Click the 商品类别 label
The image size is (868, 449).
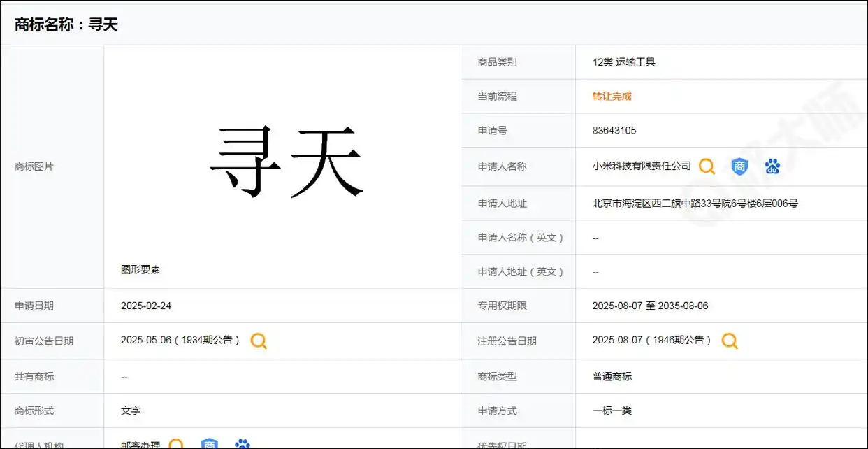coord(498,62)
